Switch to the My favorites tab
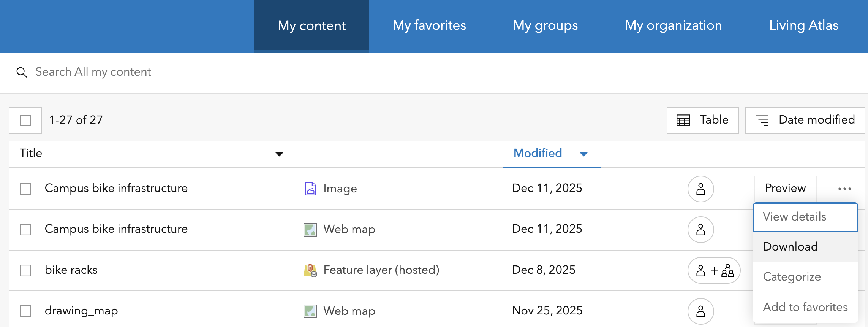 [429, 25]
